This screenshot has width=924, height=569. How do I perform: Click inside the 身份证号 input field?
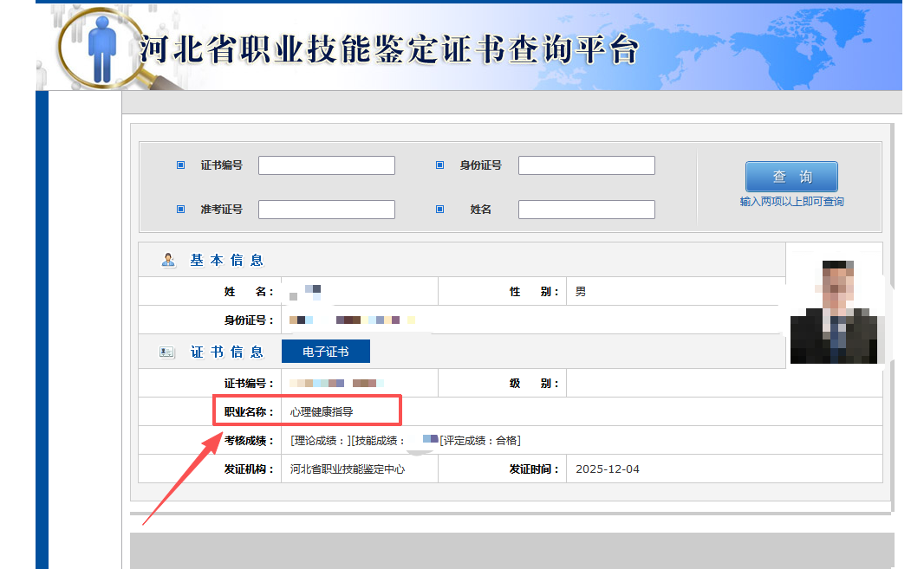[x=586, y=165]
